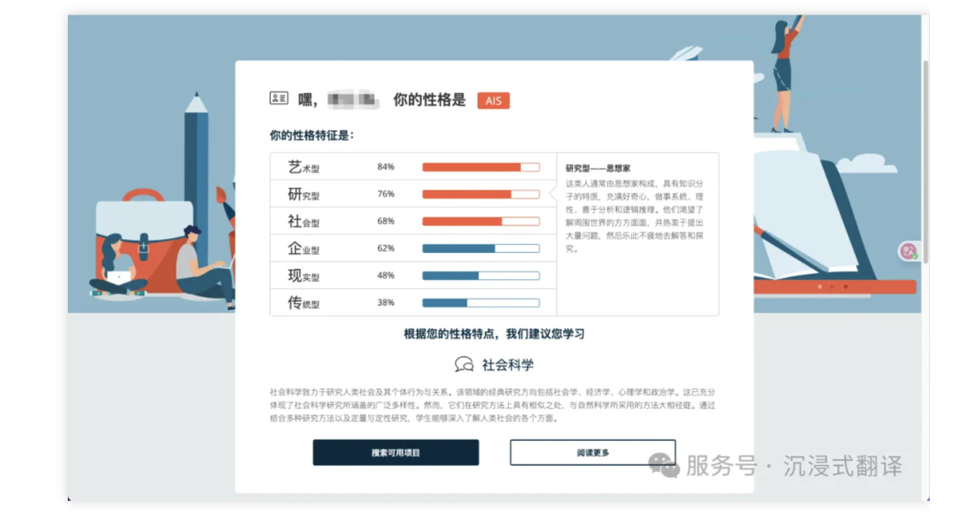The height and width of the screenshot is (521, 980).
Task: Select the 研究型 personality row label
Action: (304, 195)
